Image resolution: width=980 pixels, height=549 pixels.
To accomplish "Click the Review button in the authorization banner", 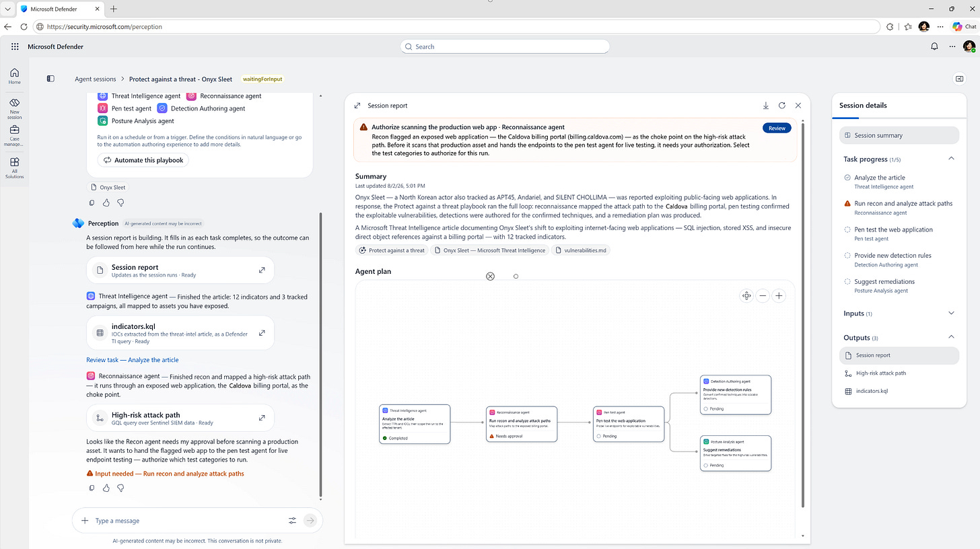I will click(777, 128).
